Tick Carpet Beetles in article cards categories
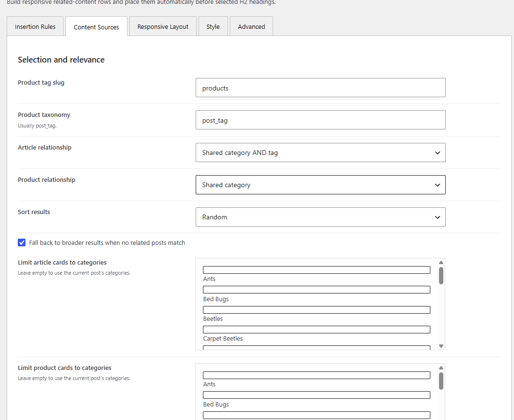 tap(316, 330)
